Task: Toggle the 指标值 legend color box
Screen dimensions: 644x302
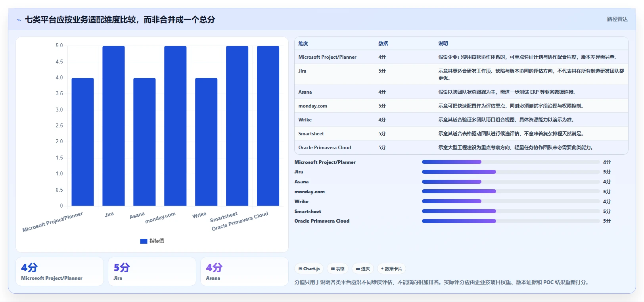Action: tap(144, 241)
